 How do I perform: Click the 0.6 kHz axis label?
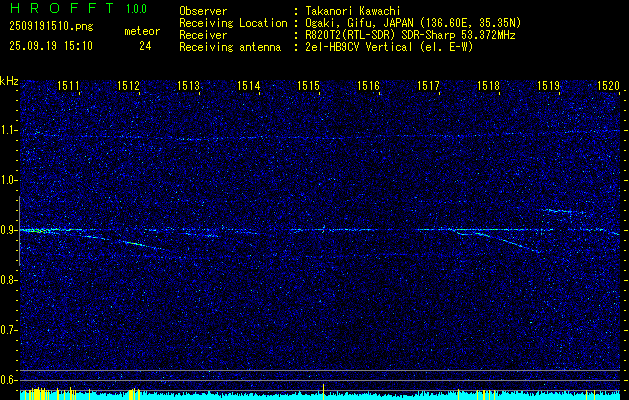click(9, 380)
